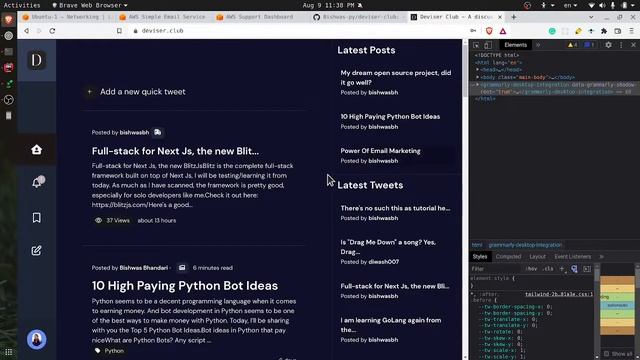
Task: Click the yellow highlighter extension icon
Action: [x=578, y=31]
